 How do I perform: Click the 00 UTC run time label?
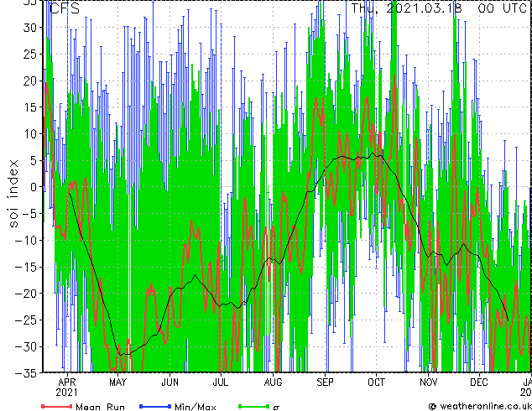pyautogui.click(x=503, y=8)
